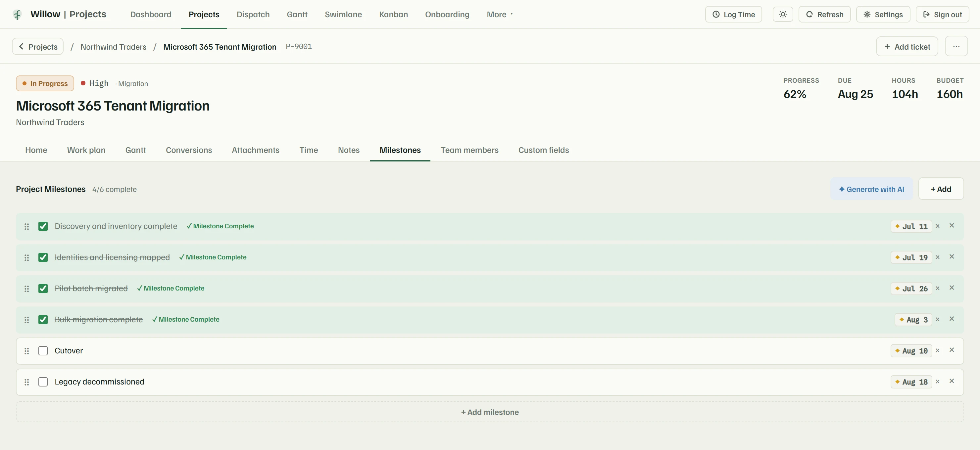Open the project Home tab
Viewport: 980px width, 450px height.
36,150
